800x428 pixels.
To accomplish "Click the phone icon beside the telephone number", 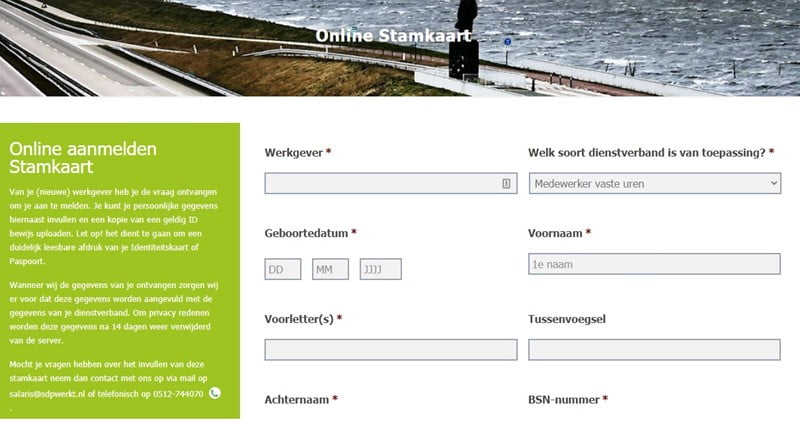I will pos(214,393).
